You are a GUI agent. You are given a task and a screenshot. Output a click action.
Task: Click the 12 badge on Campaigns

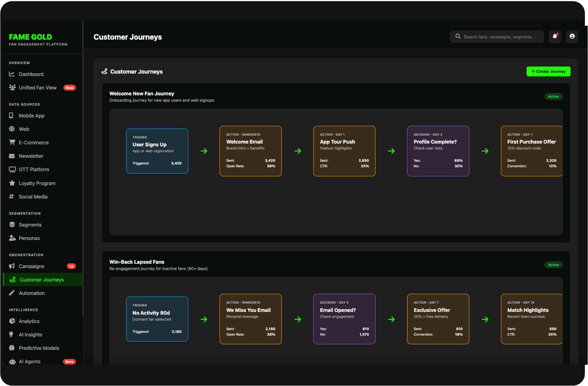pos(71,266)
